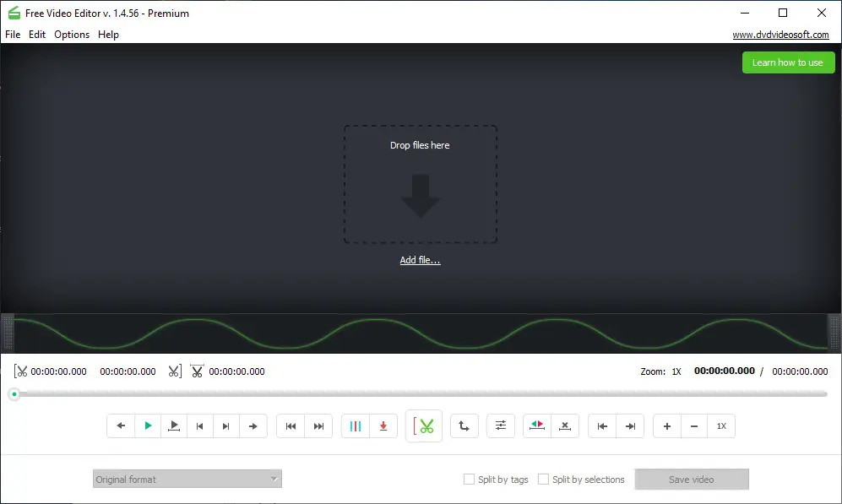Click the green waveform timeline
The width and height of the screenshot is (842, 504).
421,333
